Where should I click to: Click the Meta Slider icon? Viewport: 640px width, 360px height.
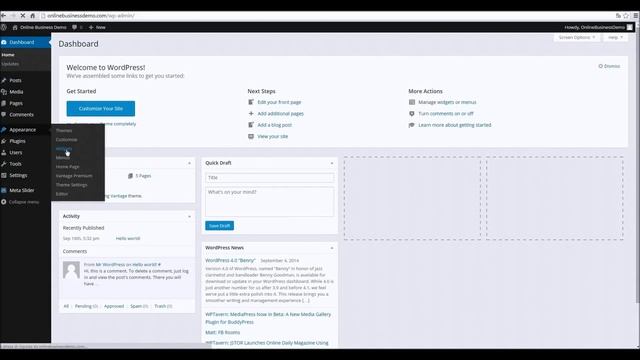(x=4, y=190)
